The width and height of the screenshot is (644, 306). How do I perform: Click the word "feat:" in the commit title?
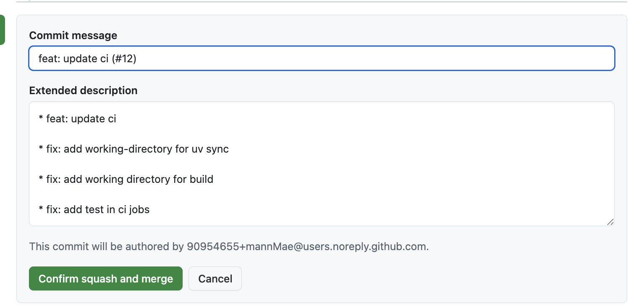tap(50, 59)
